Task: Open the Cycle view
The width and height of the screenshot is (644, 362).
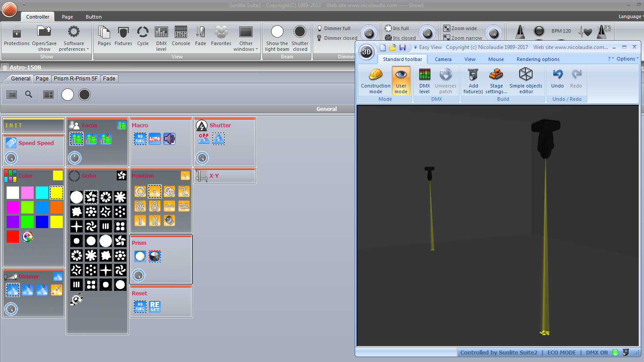Action: pyautogui.click(x=143, y=36)
